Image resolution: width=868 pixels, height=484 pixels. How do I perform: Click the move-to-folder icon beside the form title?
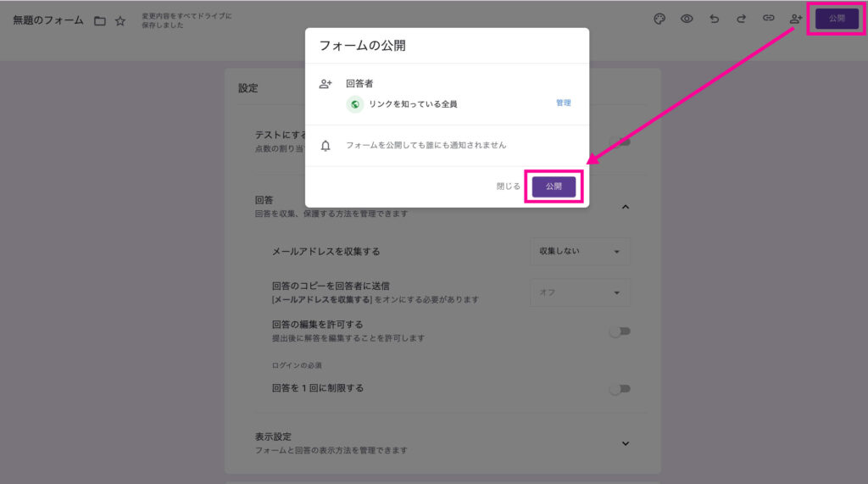pos(100,20)
